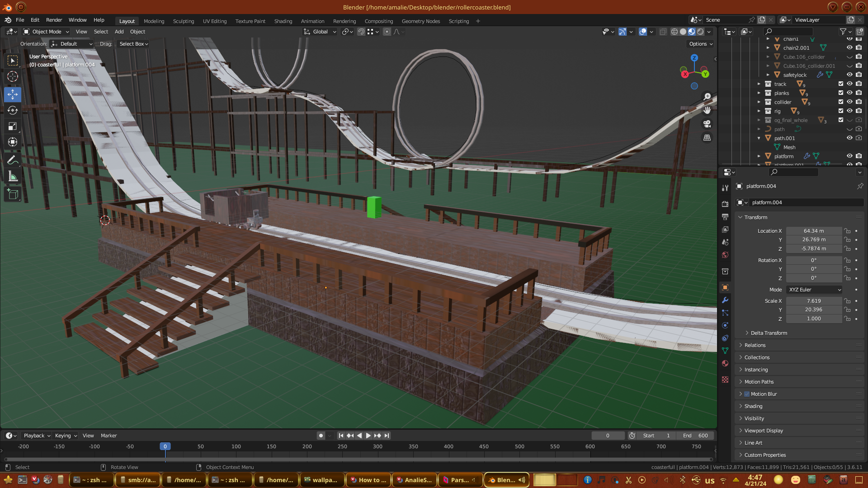Open the Object Mode dropdown
The height and width of the screenshot is (488, 868).
click(x=46, y=32)
